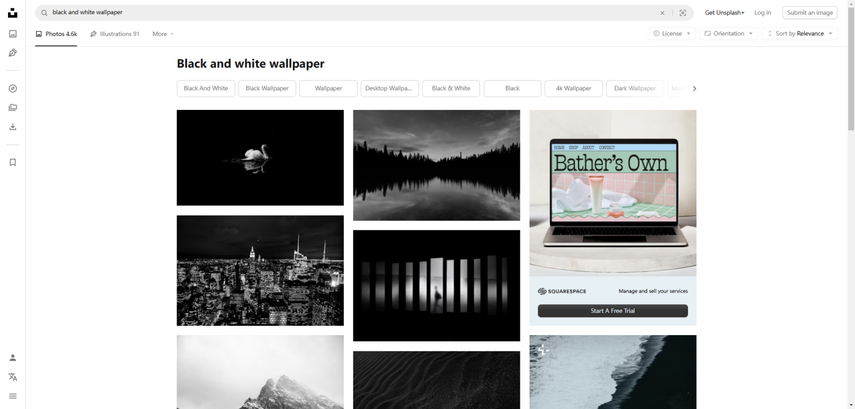Open the Illustrations pen icon in the sidebar
Viewport: 855px width, 409px height.
click(x=13, y=53)
